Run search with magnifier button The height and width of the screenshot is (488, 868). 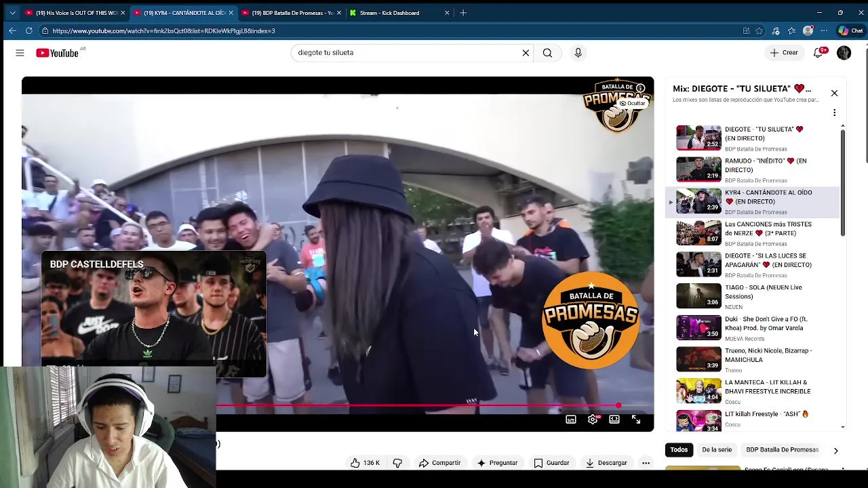tap(547, 53)
